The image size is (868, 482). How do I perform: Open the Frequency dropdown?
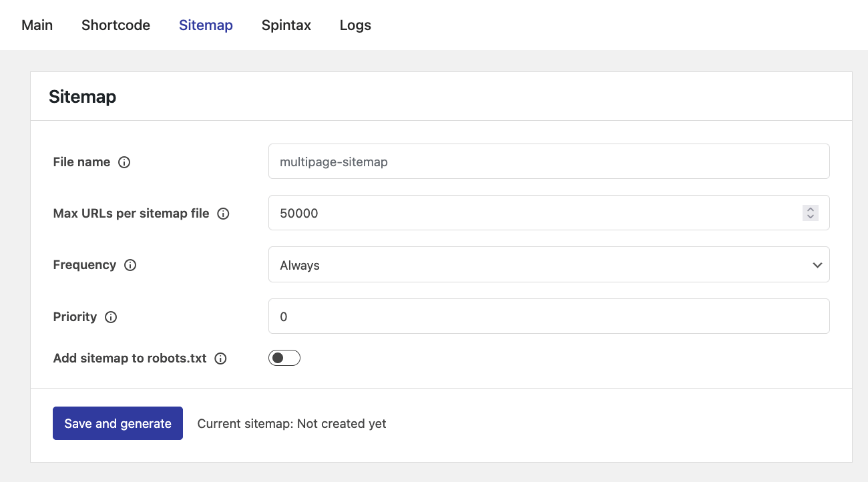pos(549,264)
